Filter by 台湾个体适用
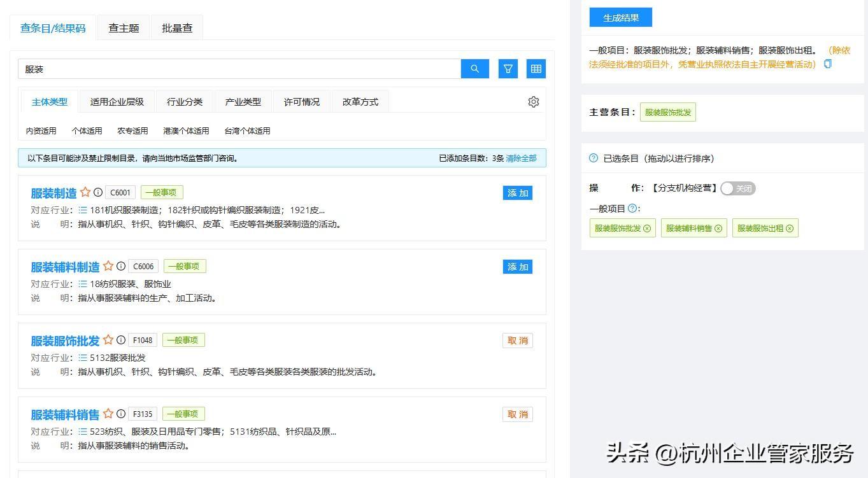868x478 pixels. (x=247, y=130)
